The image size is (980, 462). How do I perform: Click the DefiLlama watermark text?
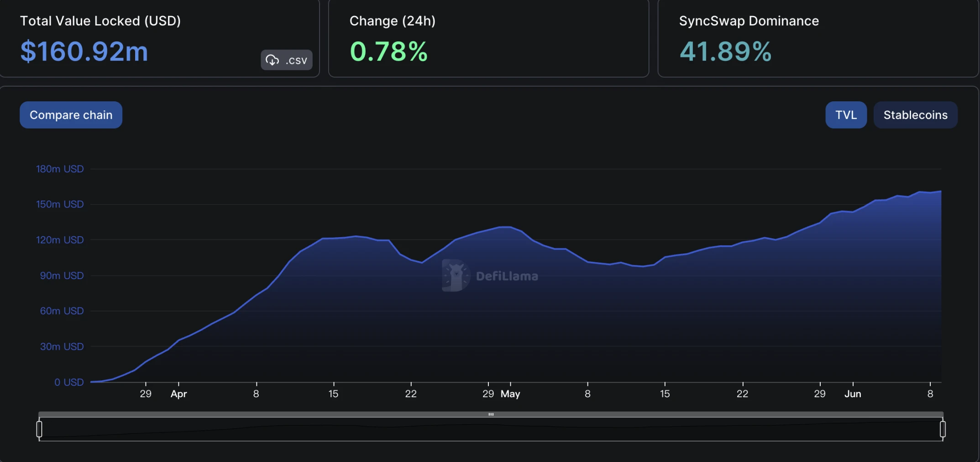(507, 276)
